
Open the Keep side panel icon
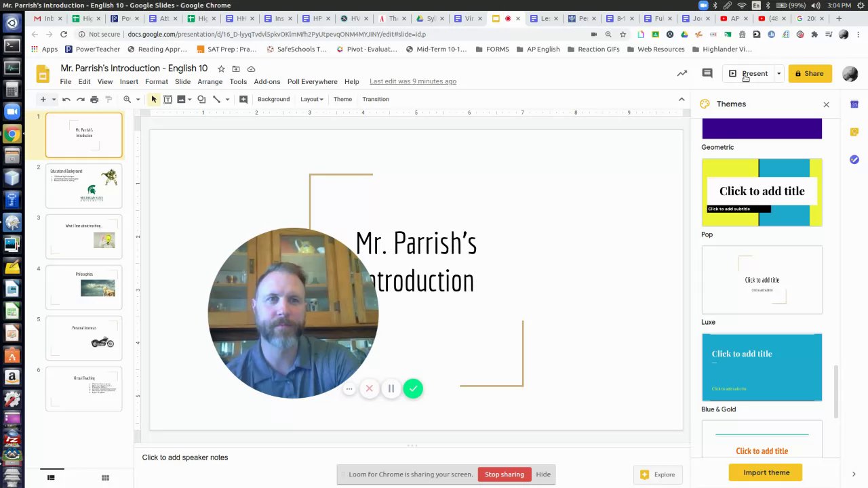[854, 132]
